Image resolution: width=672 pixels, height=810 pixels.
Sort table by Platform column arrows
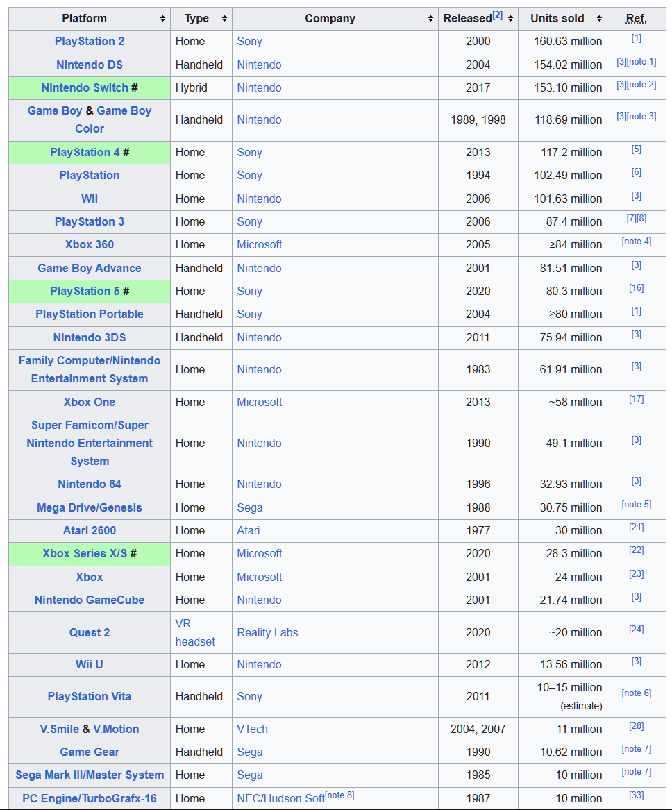pyautogui.click(x=162, y=19)
